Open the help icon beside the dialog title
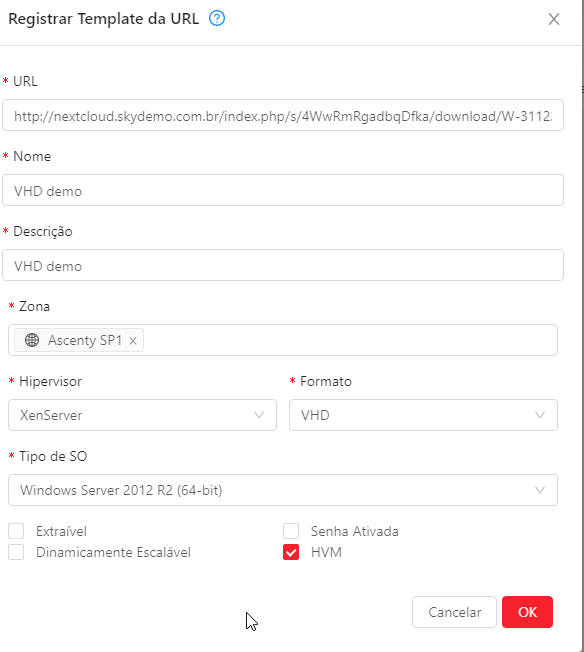The height and width of the screenshot is (652, 584). click(x=217, y=18)
